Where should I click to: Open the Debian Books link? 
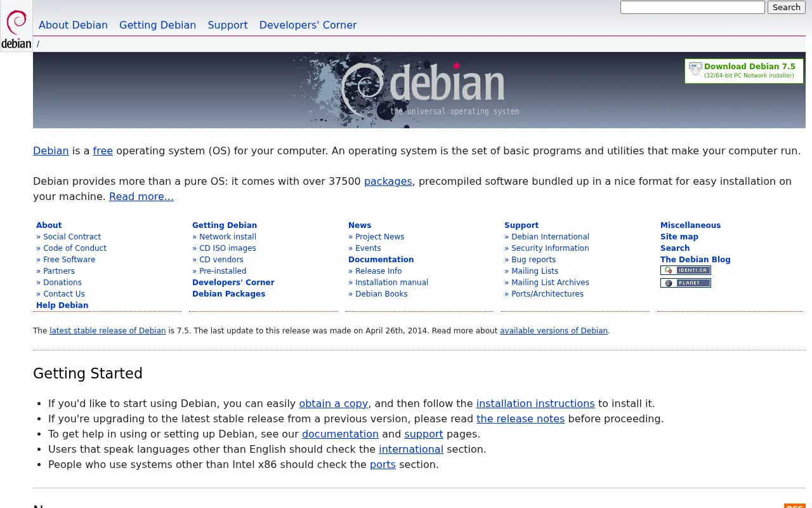tap(381, 294)
